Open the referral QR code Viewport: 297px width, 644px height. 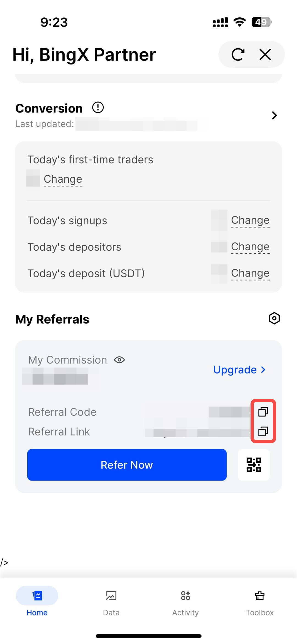pyautogui.click(x=254, y=465)
